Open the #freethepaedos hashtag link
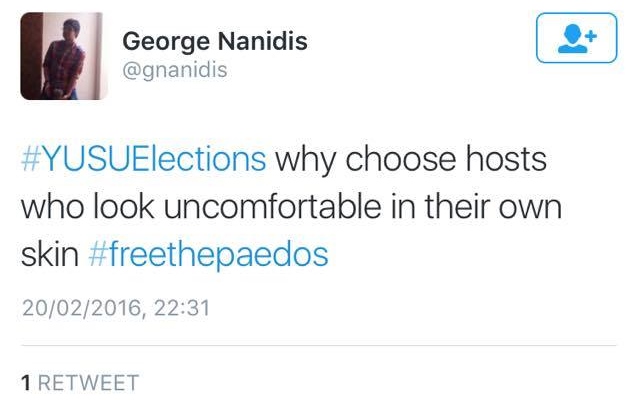Screen dimensions: 638x408 tap(208, 254)
